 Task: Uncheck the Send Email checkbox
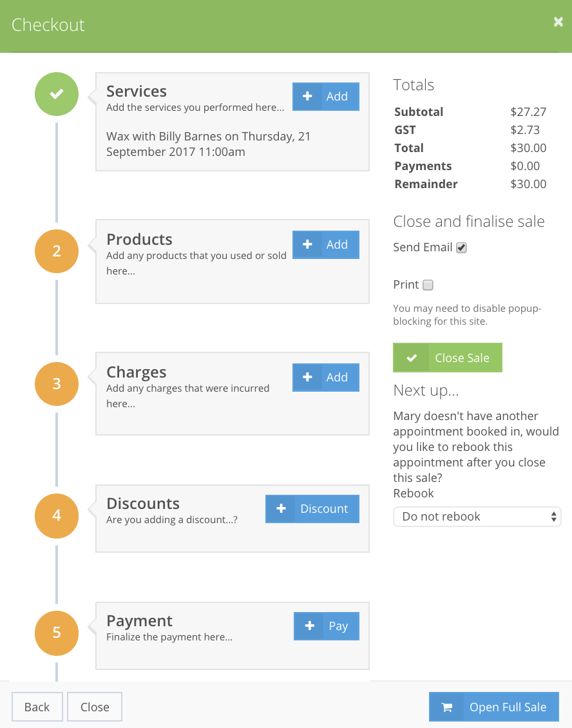[461, 247]
